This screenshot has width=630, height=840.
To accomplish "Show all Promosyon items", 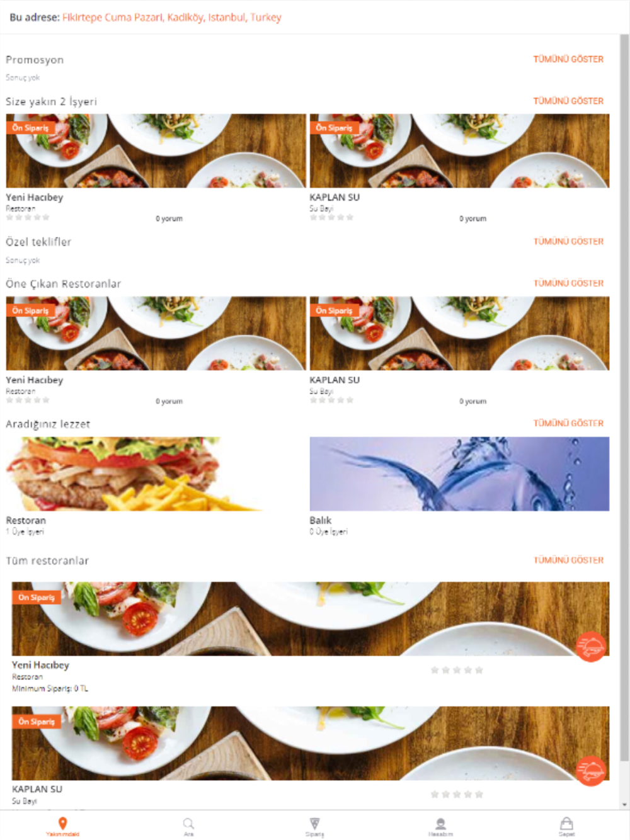I will pos(568,59).
